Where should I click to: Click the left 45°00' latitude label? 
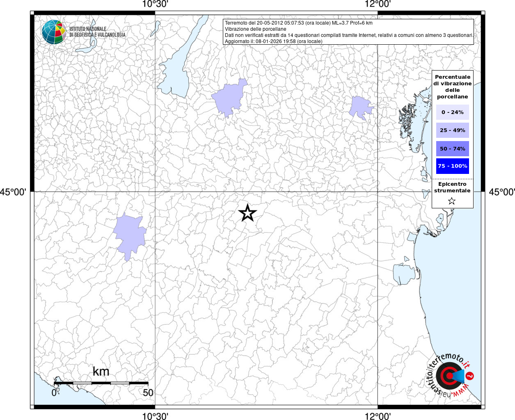coord(13,192)
